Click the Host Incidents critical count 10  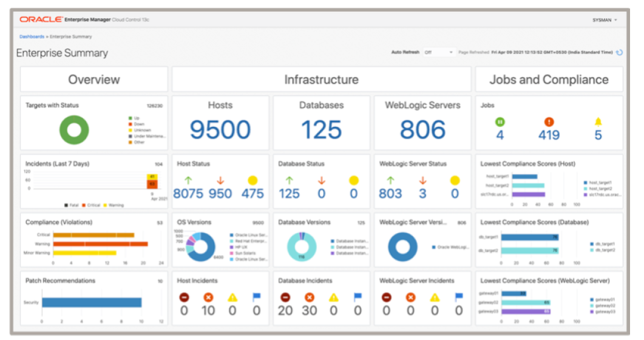click(208, 311)
